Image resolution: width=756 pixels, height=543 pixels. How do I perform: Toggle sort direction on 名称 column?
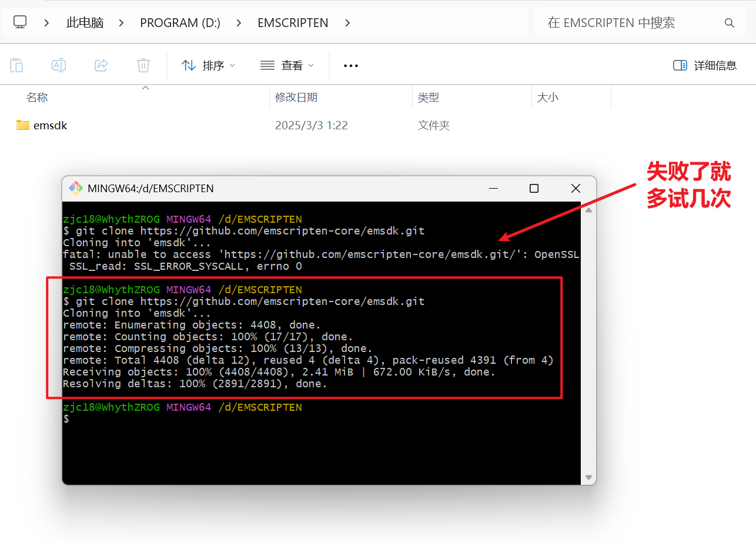point(37,97)
